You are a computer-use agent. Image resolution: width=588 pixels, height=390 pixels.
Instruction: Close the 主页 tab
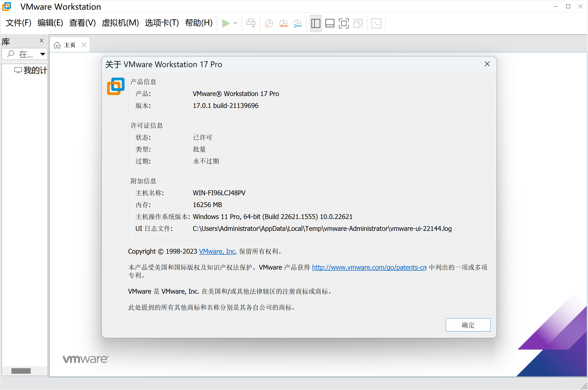84,45
